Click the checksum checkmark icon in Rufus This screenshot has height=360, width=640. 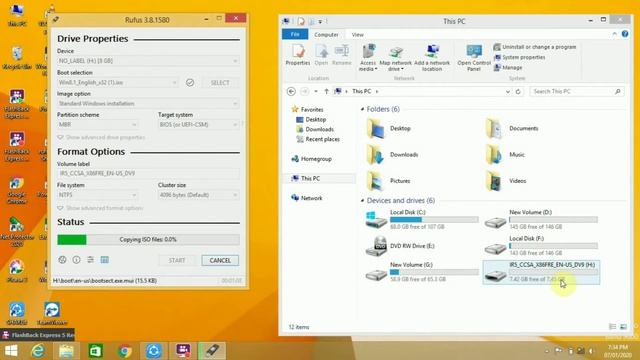[190, 82]
